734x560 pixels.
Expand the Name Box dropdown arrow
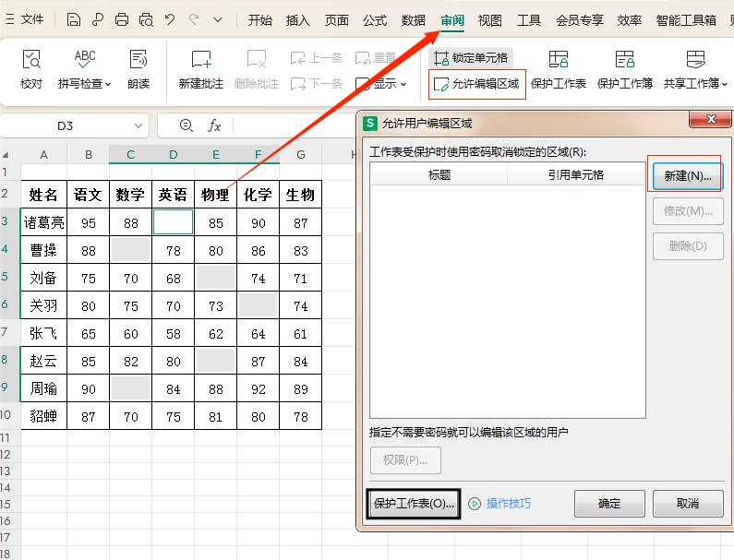coord(138,125)
